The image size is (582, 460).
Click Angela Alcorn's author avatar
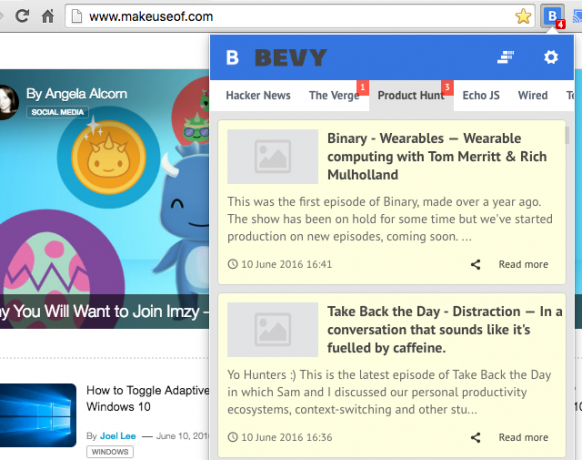point(8,102)
